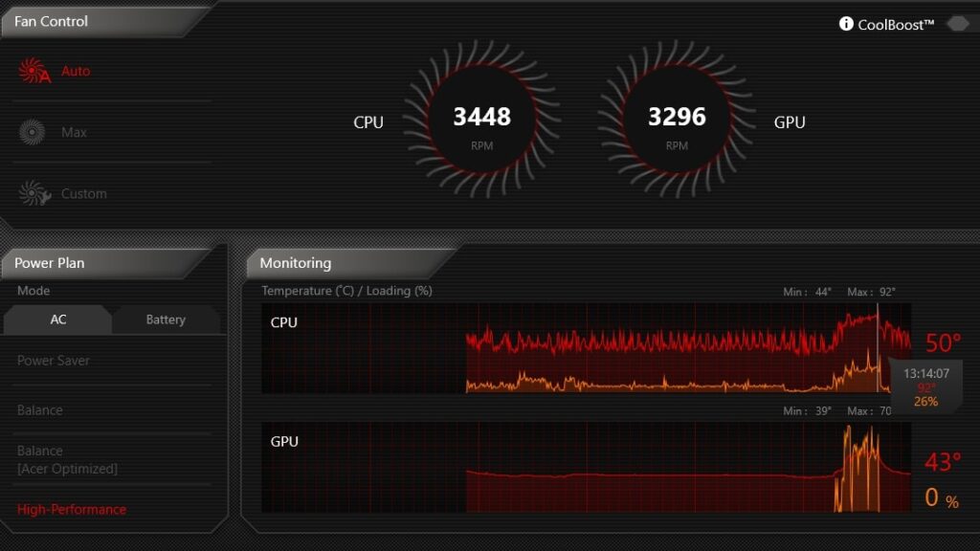The image size is (980, 551).
Task: Click the CPU 50° temperature reading
Action: click(x=943, y=342)
